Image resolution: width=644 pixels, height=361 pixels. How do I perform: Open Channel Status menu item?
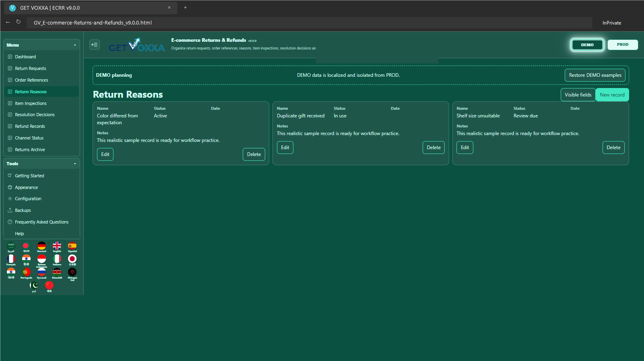click(x=41, y=138)
